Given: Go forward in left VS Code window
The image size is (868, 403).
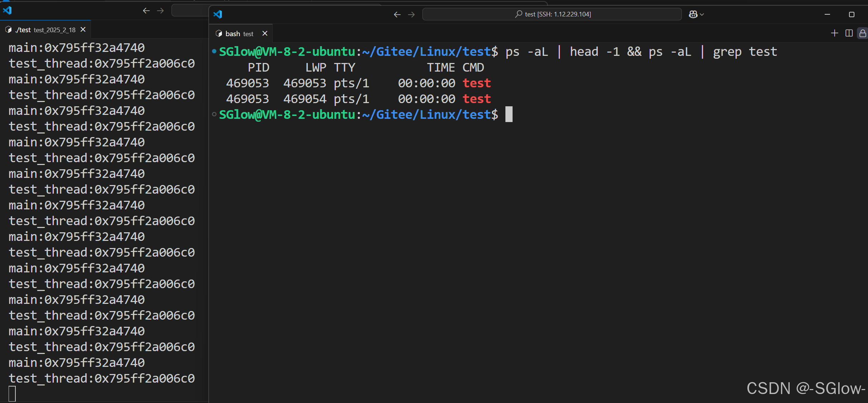Looking at the screenshot, I should [x=160, y=11].
